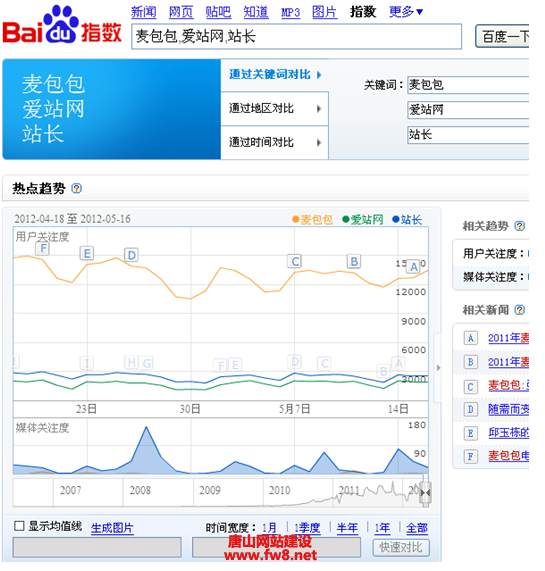Expand 通过关键词对比 option
Viewport: 545px width, 571px height.
pos(275,75)
